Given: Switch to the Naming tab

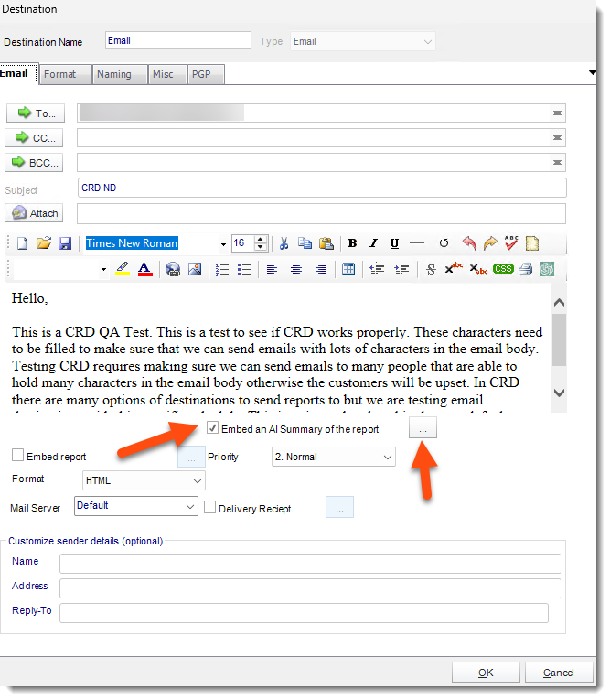Looking at the screenshot, I should 114,74.
